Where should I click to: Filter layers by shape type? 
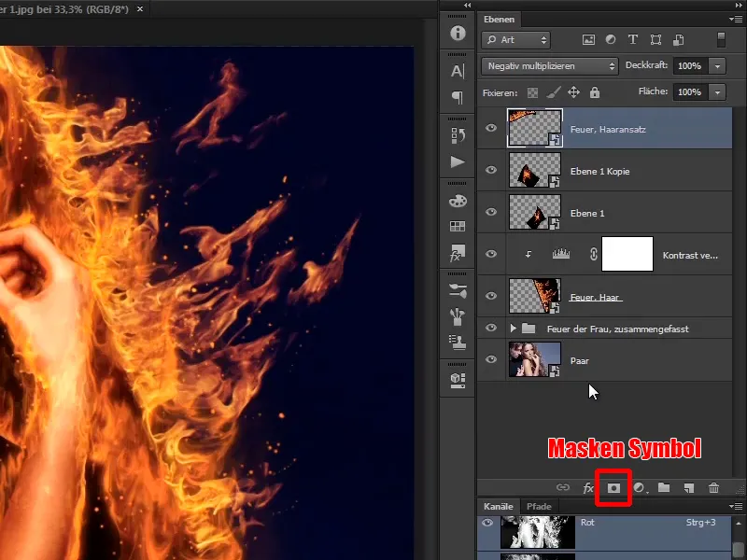[x=655, y=40]
